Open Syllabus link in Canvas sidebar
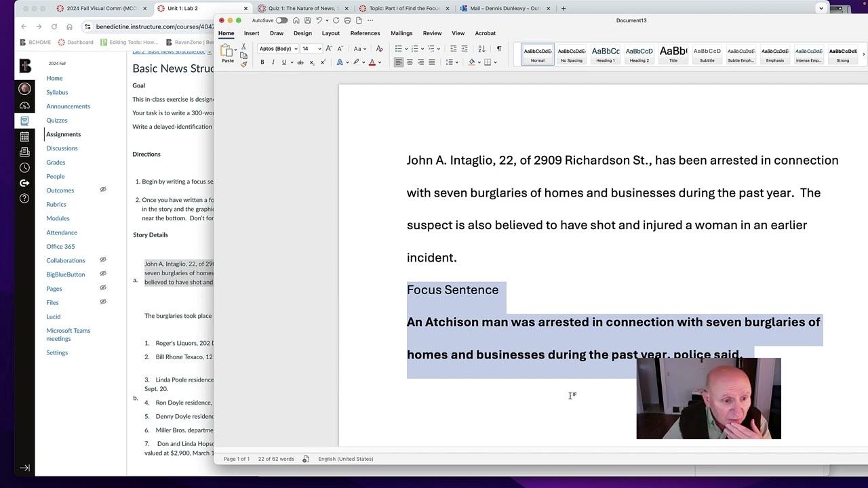 [x=57, y=92]
